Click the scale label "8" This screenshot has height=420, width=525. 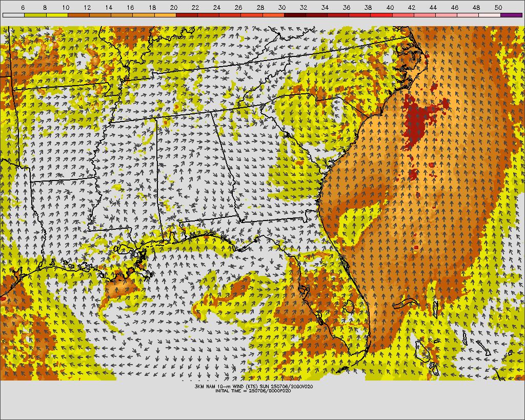[45, 7]
